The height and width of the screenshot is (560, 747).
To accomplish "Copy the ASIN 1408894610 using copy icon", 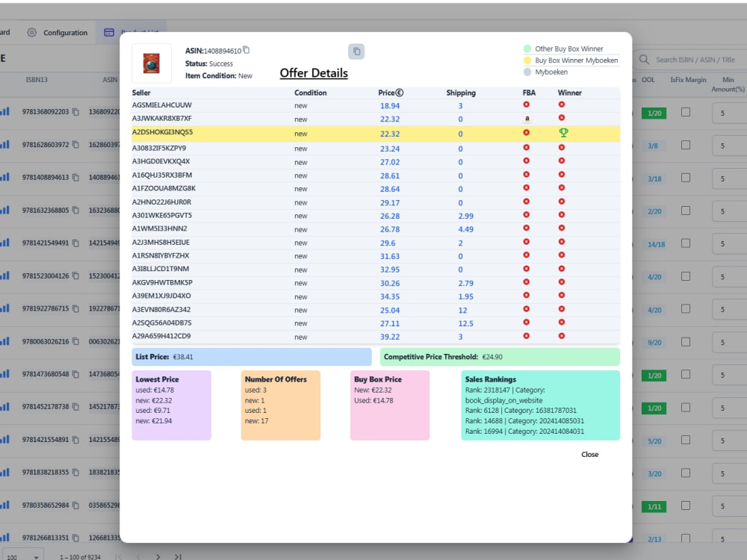I will (x=247, y=50).
